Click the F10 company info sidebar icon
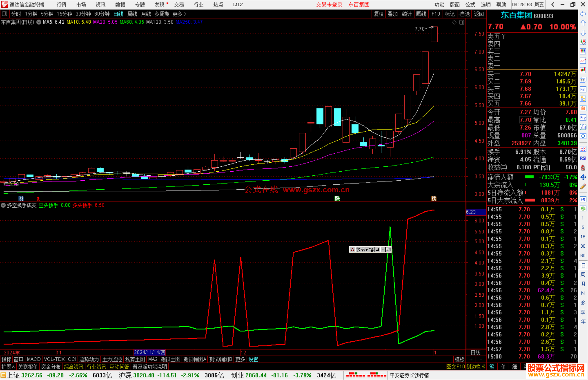The width and height of the screenshot is (588, 380). pyautogui.click(x=583, y=89)
